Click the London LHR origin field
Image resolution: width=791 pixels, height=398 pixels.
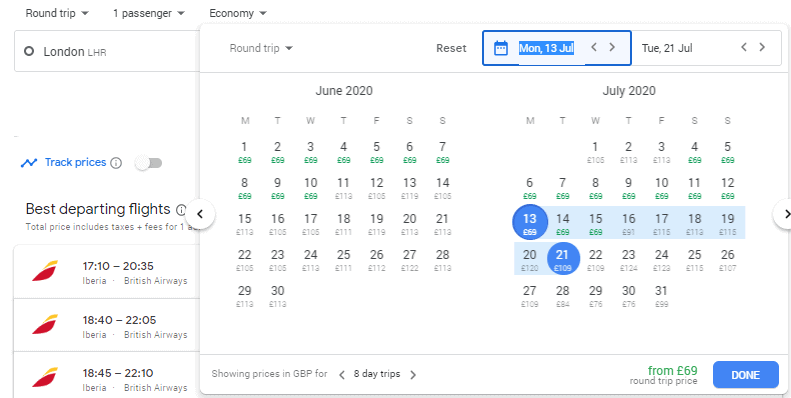click(x=107, y=51)
